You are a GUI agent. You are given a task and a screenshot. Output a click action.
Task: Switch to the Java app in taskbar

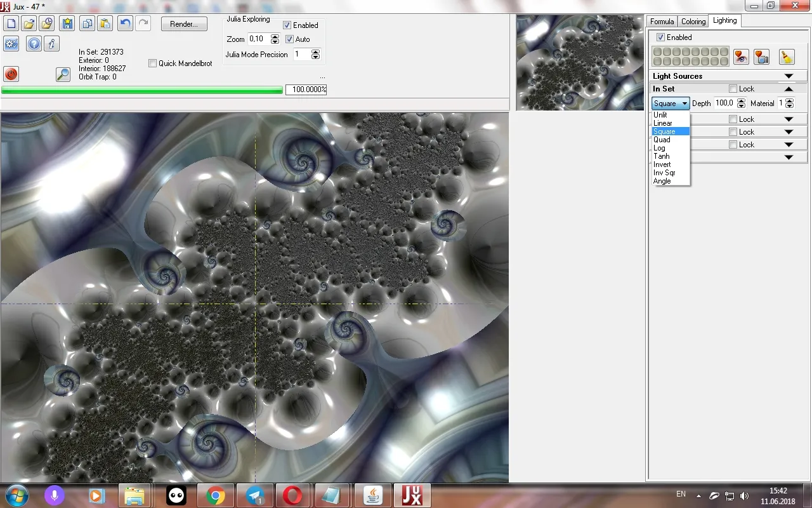pos(372,495)
